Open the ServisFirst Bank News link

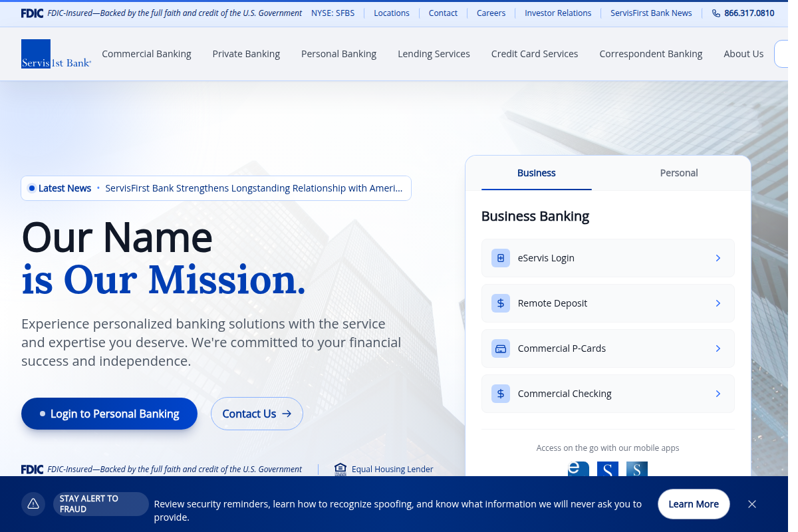[x=651, y=13]
